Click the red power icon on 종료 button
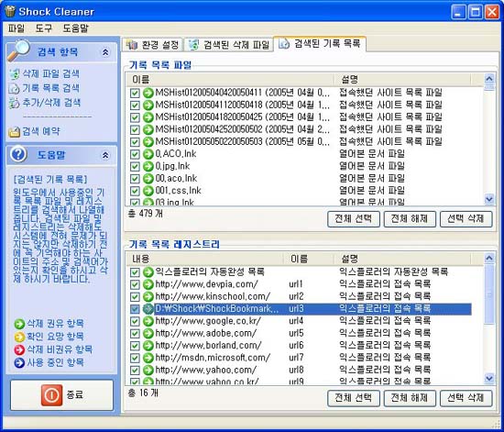Viewport: 504px width, 432px height. (x=51, y=395)
